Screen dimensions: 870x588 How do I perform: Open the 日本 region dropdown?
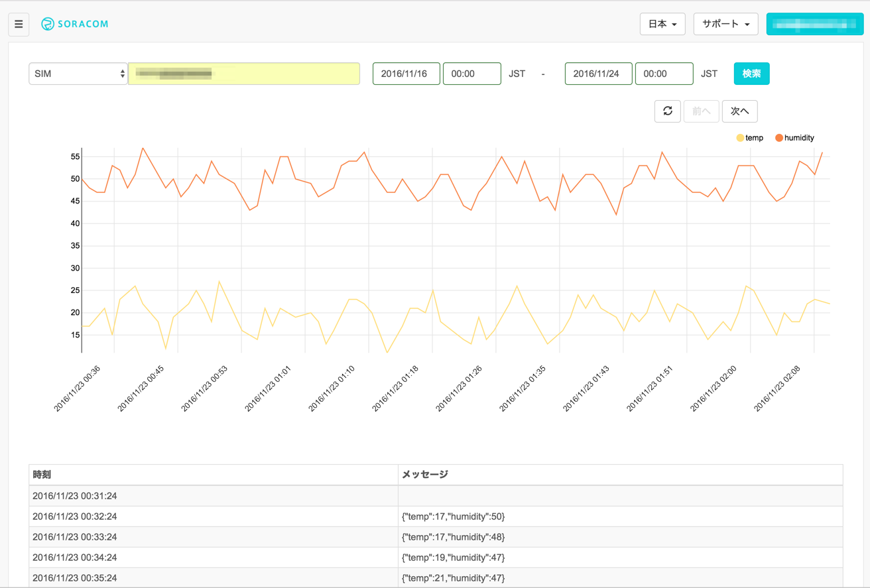[662, 24]
